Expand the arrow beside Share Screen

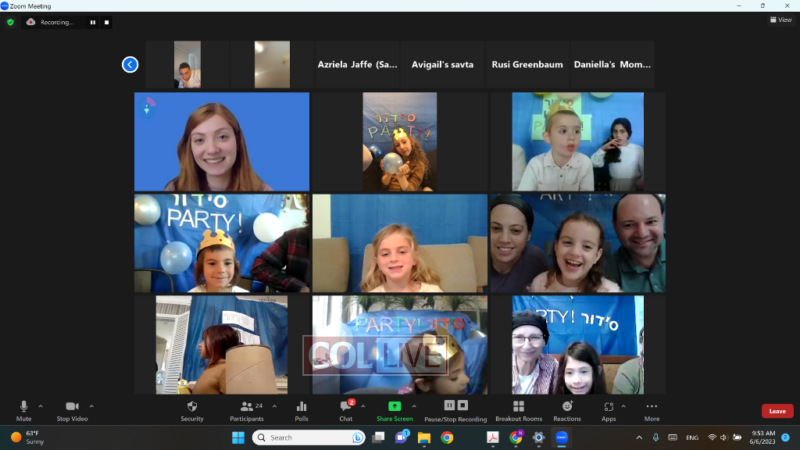[415, 406]
